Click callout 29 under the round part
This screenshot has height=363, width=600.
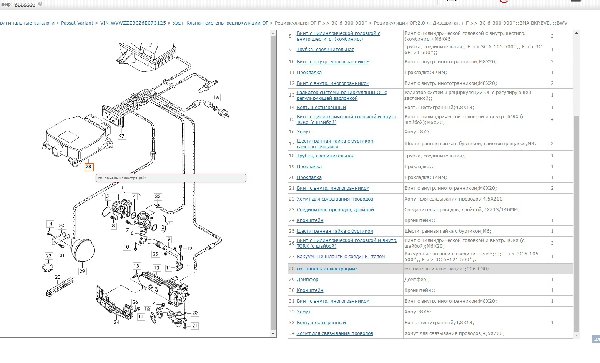point(82,271)
